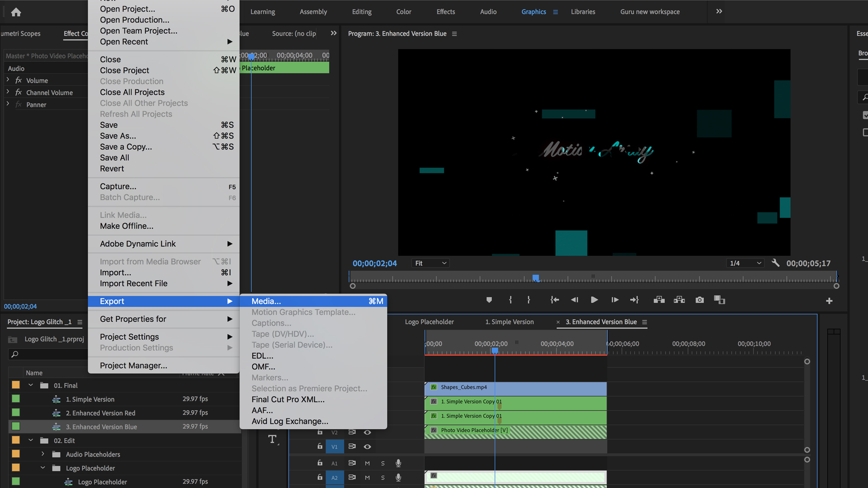Click the Lift icon in the Program Monitor
868x488 pixels.
(659, 300)
